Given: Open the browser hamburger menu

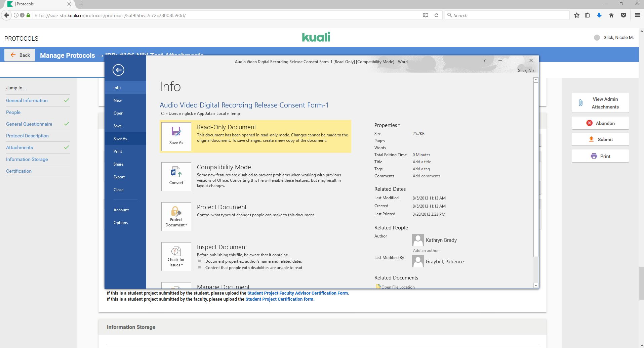Looking at the screenshot, I should click(637, 15).
